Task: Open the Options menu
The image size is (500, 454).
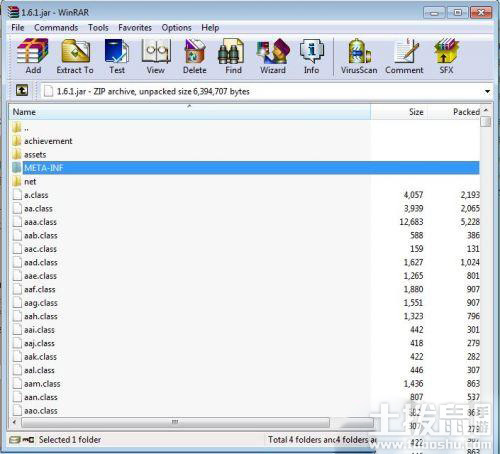Action: 176,27
